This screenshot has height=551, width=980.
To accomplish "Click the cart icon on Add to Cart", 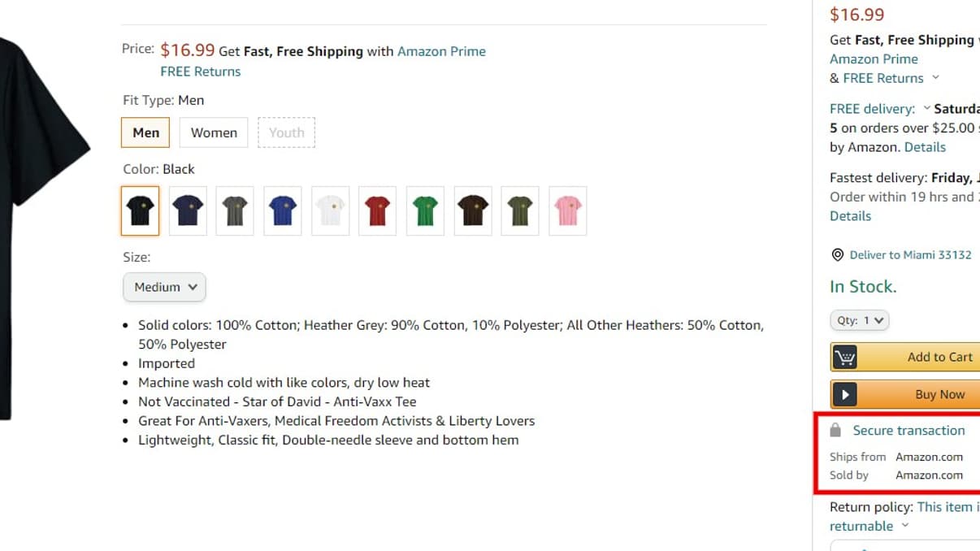I will 845,357.
